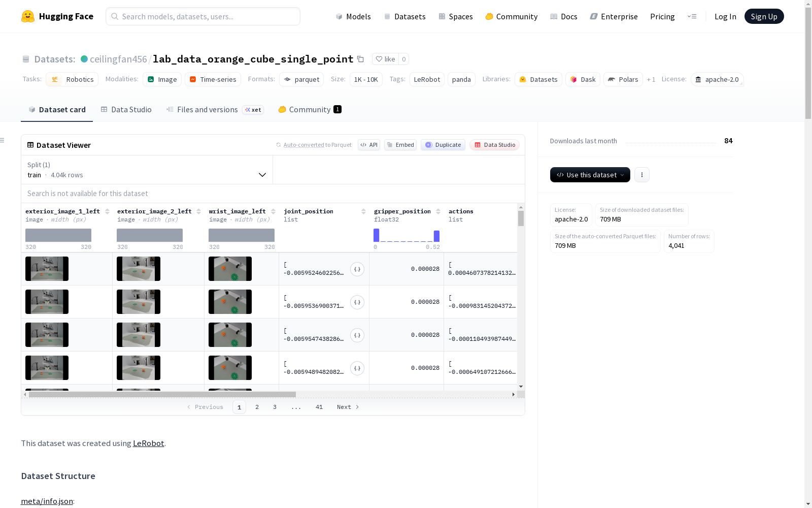This screenshot has width=812, height=508.
Task: Switch to the Data Studio tab
Action: [x=126, y=110]
